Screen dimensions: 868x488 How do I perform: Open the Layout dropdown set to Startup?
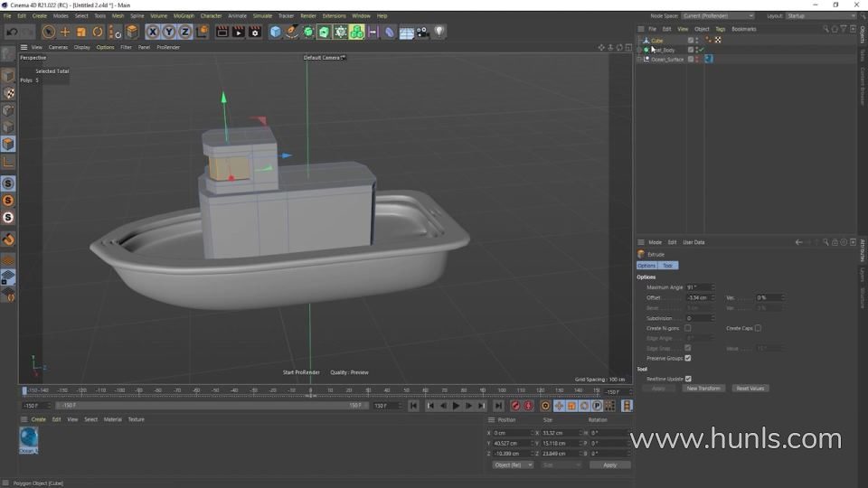tap(819, 15)
